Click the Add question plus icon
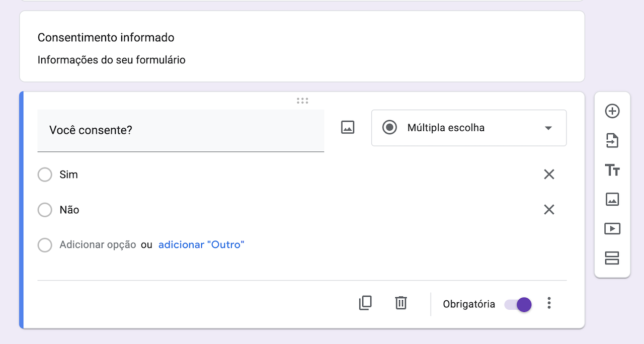 point(612,111)
